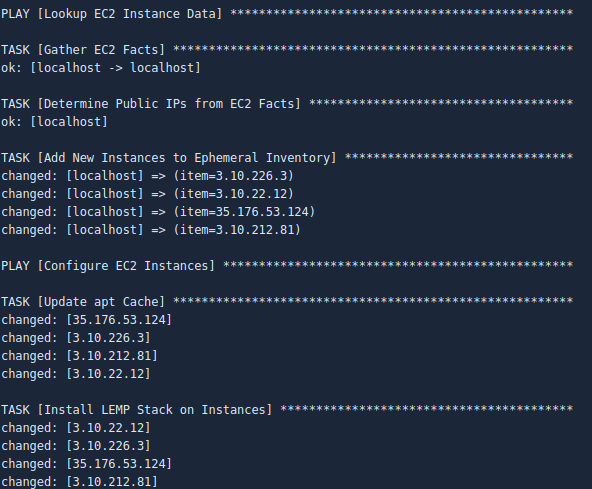Click the item=3.10.212.81 changed line

(x=151, y=230)
